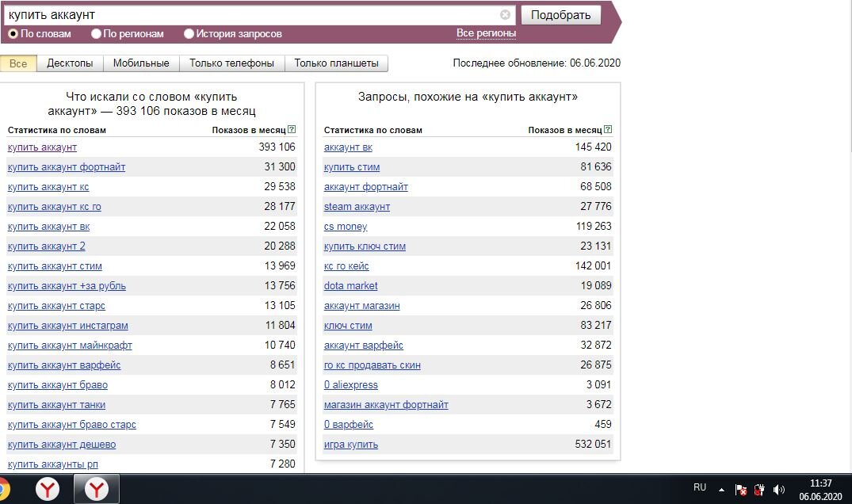Open the купить стим similar query
This screenshot has width=852, height=504.
(352, 166)
